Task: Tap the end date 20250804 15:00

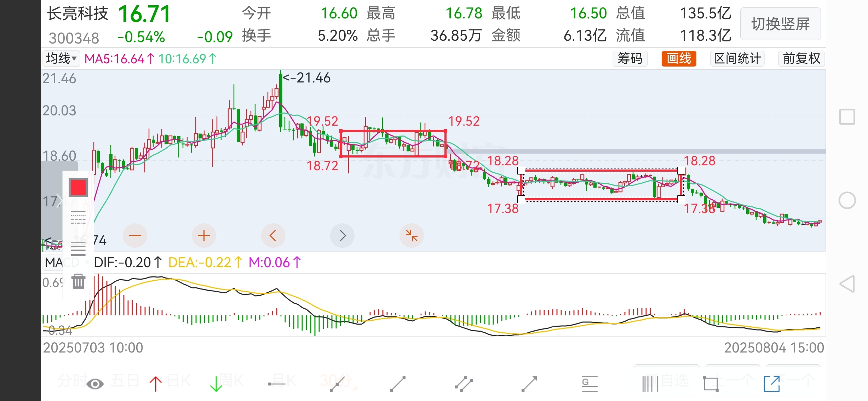Action: coord(774,348)
